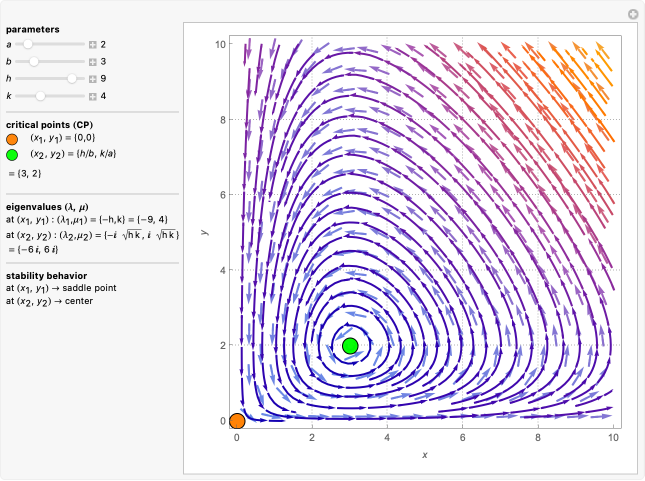Click the value 9 beside the h slider

coord(103,79)
